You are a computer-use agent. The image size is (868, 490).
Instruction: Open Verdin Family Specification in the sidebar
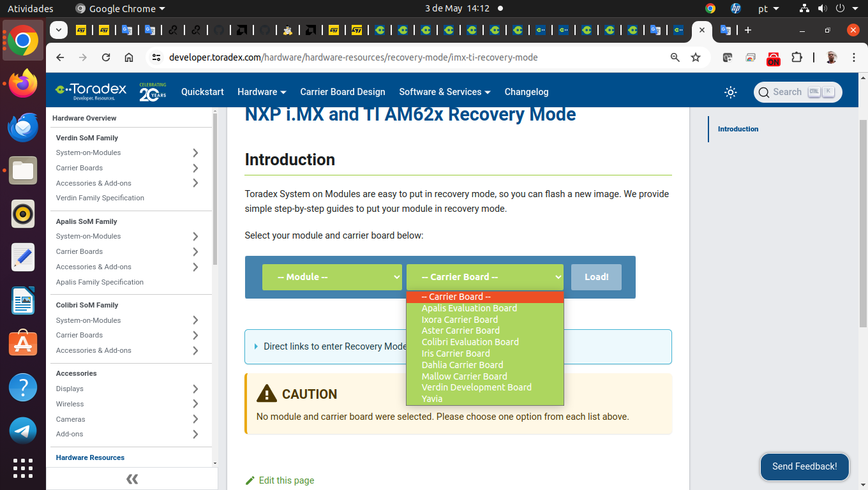100,198
